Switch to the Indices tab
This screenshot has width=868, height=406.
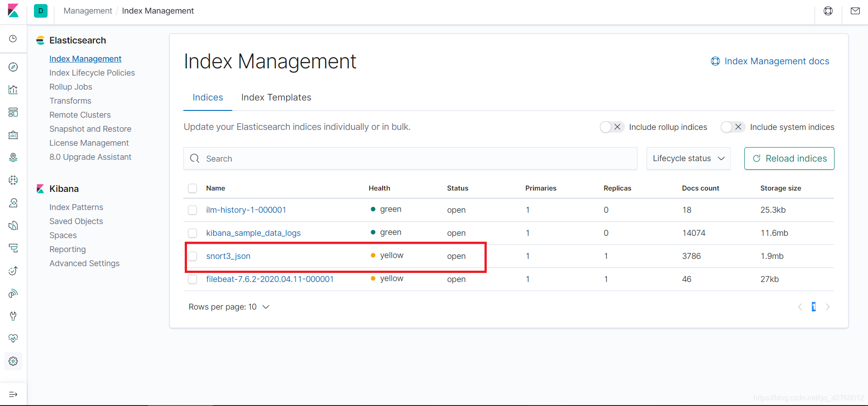pos(208,97)
